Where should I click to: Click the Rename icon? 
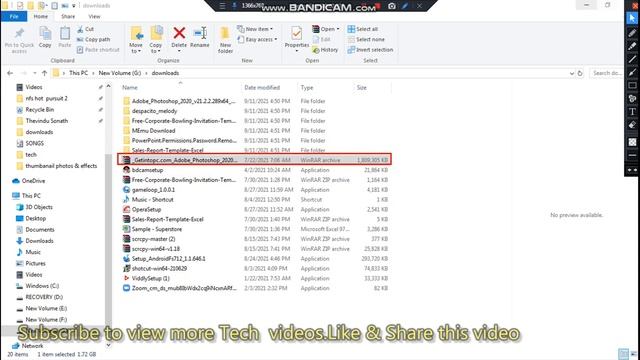tap(200, 33)
